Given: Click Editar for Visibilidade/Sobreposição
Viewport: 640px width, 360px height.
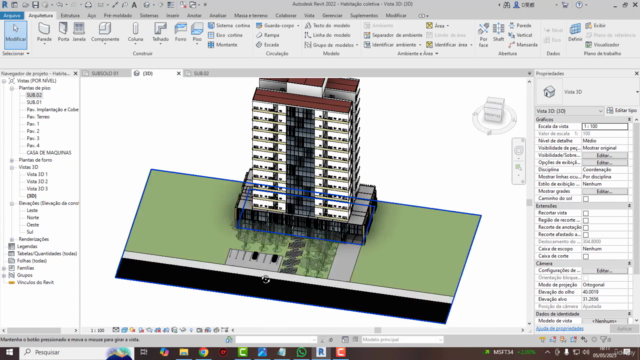Looking at the screenshot, I should point(605,156).
